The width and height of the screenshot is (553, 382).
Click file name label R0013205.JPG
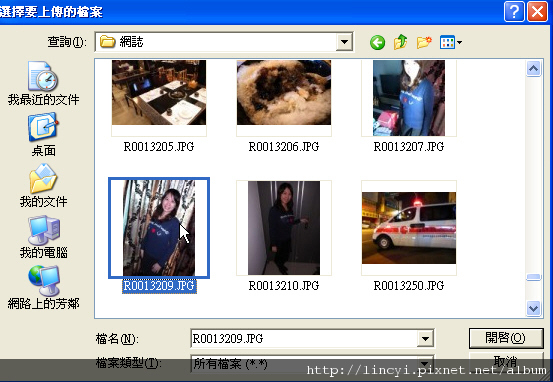point(159,146)
